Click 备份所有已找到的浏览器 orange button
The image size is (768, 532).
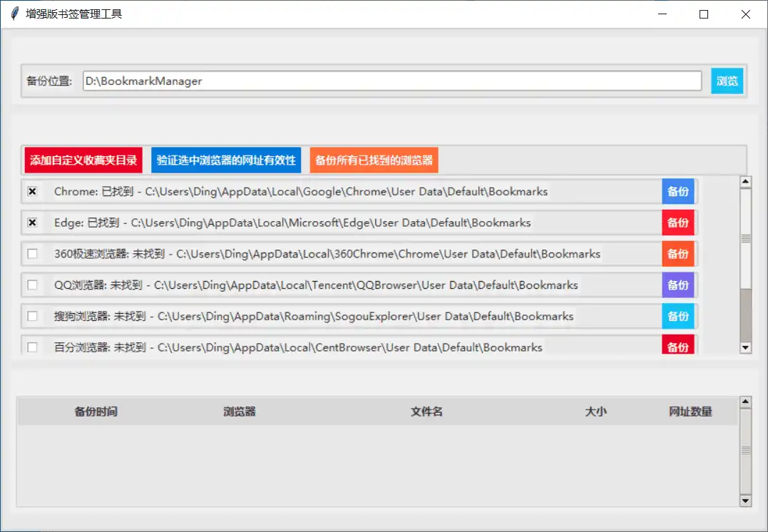[374, 160]
